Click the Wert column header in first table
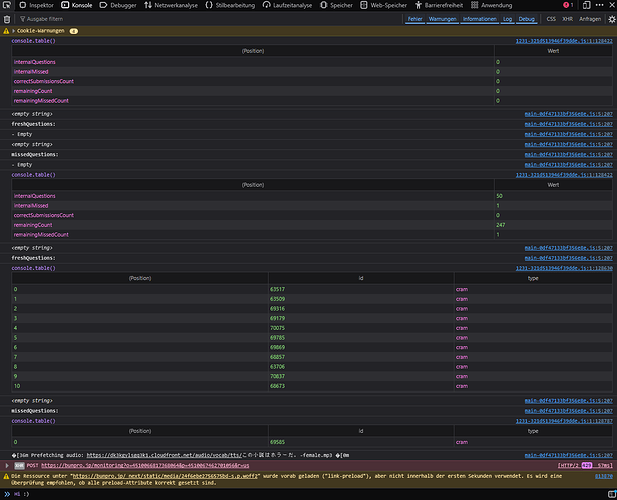This screenshot has width=617, height=500. point(553,51)
